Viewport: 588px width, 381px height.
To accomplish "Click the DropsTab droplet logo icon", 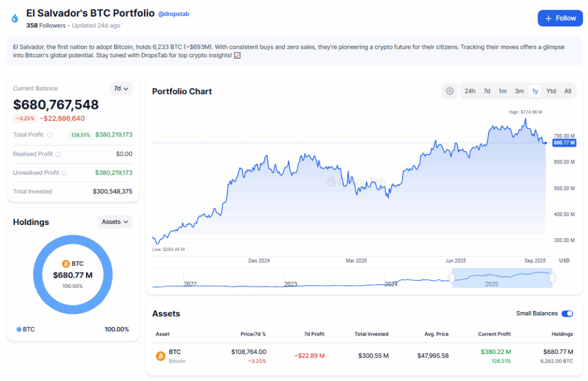I will pos(15,18).
